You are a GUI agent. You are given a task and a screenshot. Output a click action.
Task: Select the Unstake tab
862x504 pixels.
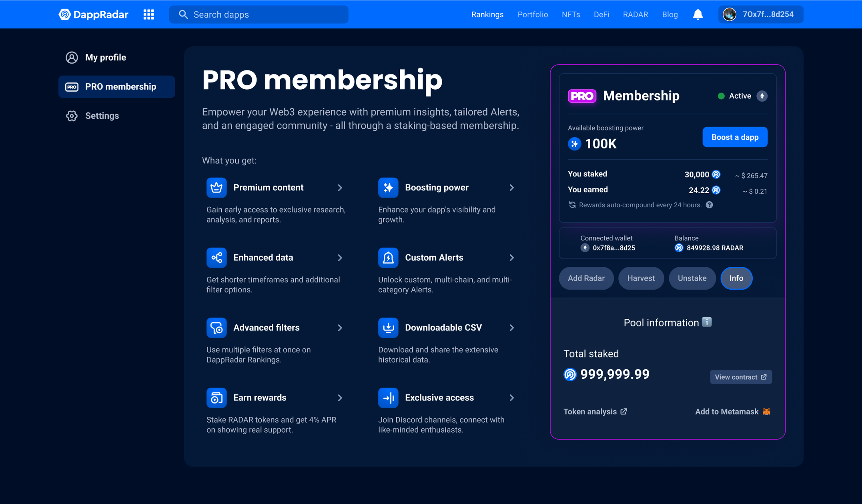point(692,278)
